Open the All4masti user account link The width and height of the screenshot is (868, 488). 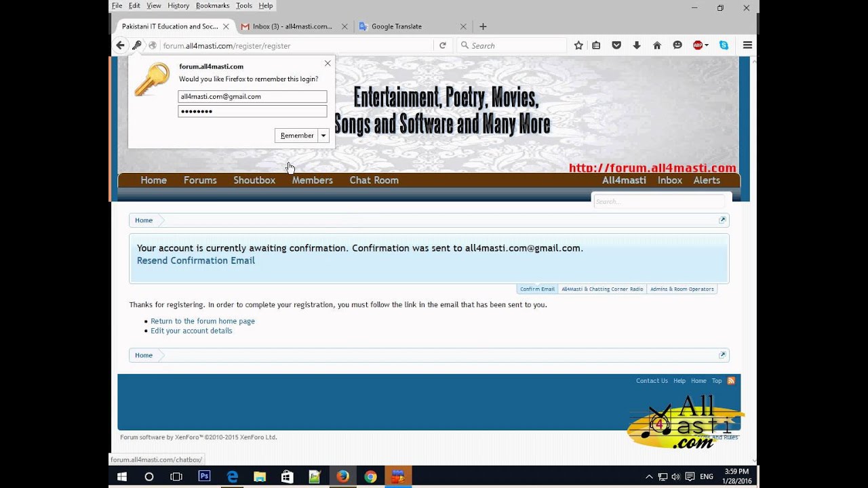[x=624, y=180]
